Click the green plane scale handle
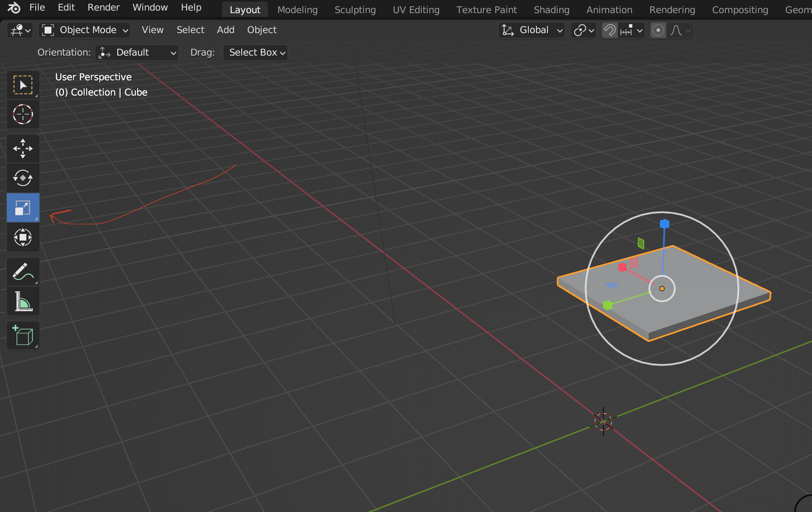Image resolution: width=812 pixels, height=512 pixels. tap(641, 243)
